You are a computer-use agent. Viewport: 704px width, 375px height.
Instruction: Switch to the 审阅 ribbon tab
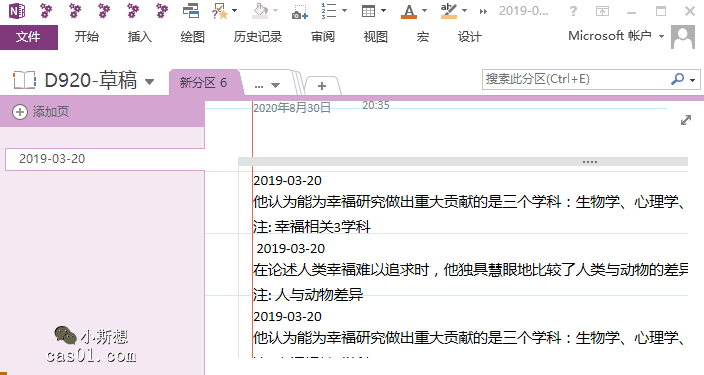[x=323, y=37]
